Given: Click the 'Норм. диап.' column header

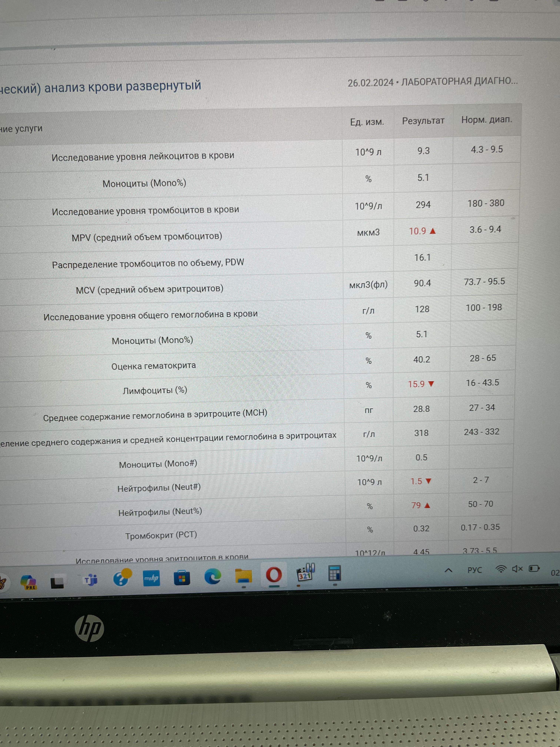Looking at the screenshot, I should [486, 119].
